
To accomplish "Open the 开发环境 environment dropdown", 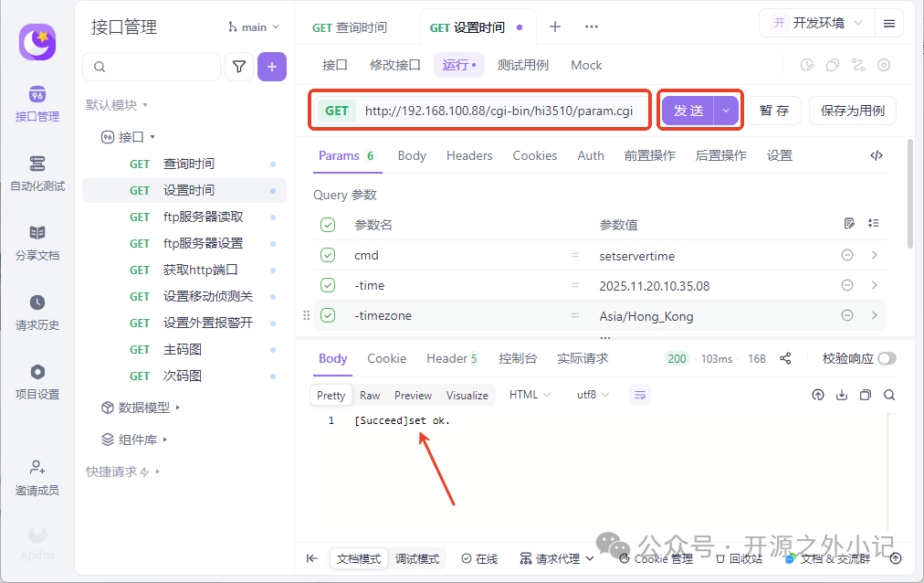I will (x=817, y=24).
